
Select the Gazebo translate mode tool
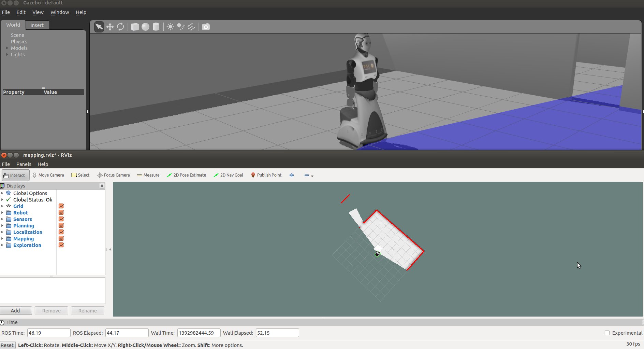click(x=110, y=27)
